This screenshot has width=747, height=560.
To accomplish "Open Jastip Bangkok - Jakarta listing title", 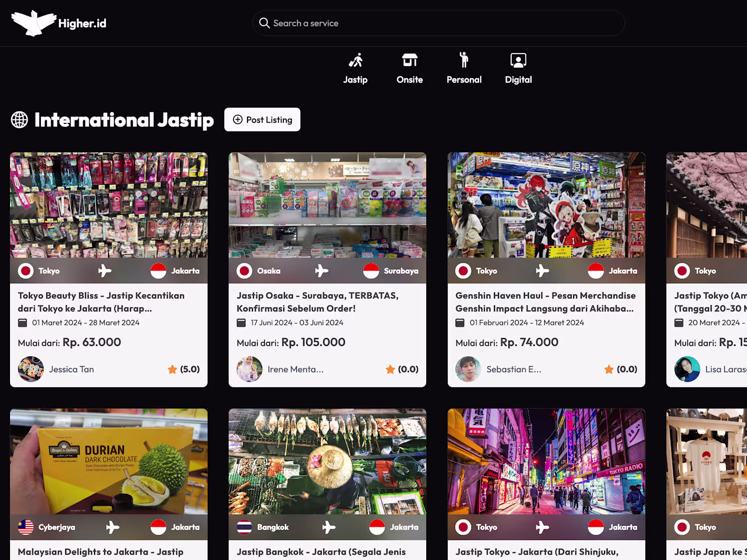I will pos(321,552).
